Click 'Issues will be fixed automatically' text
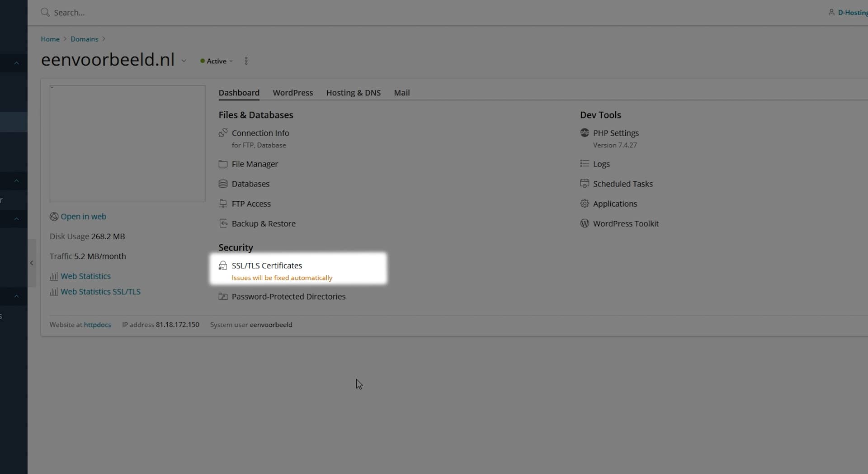The image size is (868, 474). click(x=282, y=278)
